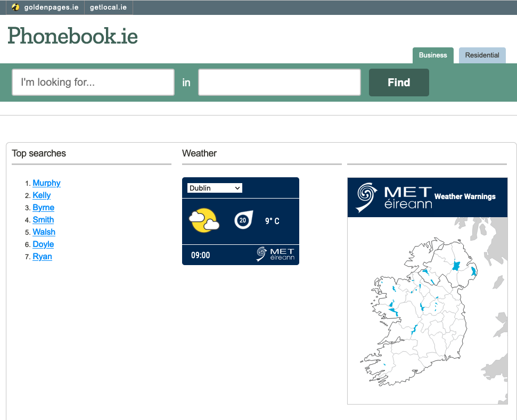Click the wind speed 20 indicator icon
The image size is (517, 420).
tap(243, 220)
